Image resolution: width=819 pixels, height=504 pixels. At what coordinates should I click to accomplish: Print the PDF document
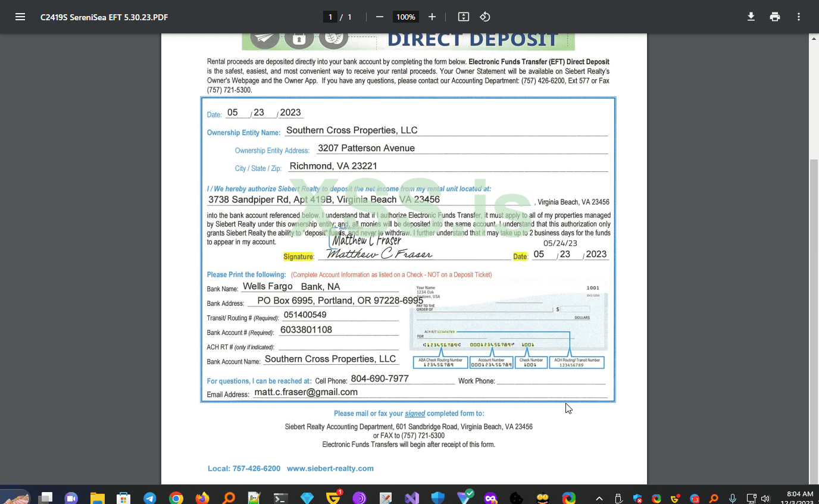(775, 17)
